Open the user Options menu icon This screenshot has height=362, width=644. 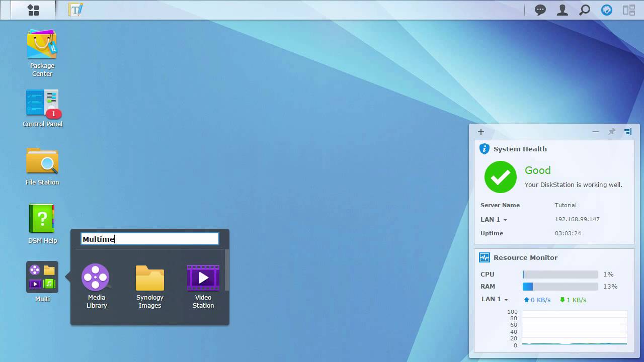(x=562, y=10)
